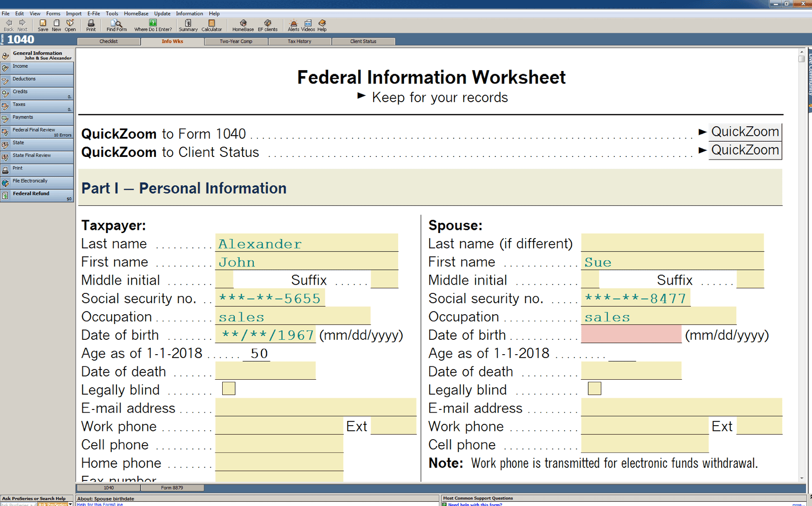812x506 pixels.
Task: Save the return with Save icon
Action: (43, 25)
